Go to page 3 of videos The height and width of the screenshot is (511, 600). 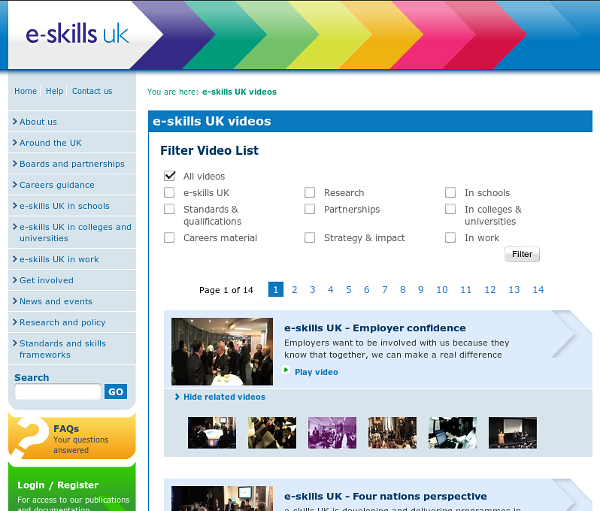coord(312,290)
